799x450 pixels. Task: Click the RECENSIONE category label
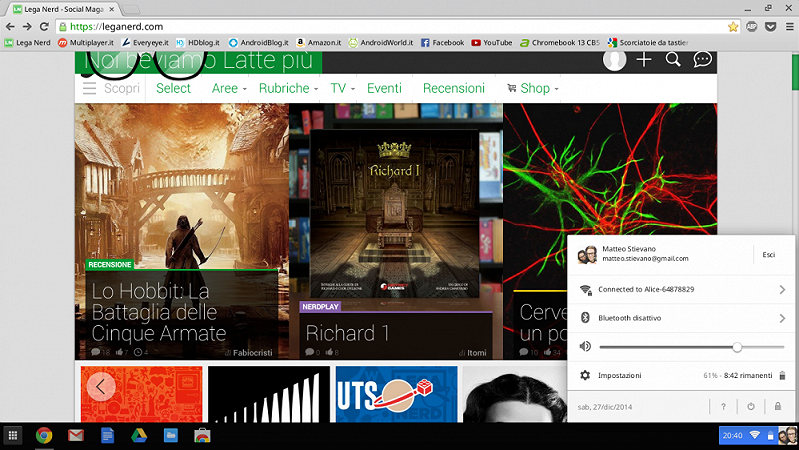point(110,264)
